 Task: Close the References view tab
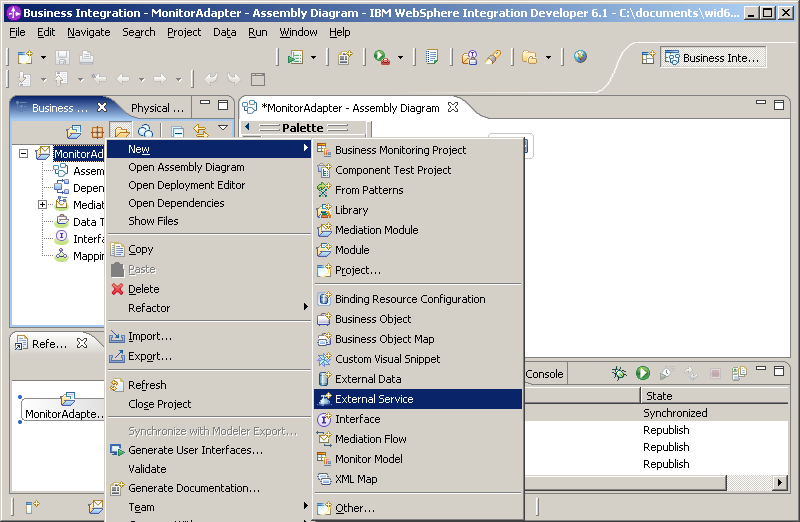click(82, 343)
